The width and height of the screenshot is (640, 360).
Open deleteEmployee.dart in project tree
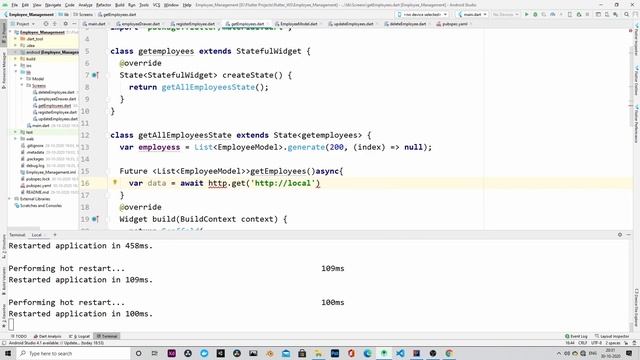click(x=56, y=92)
